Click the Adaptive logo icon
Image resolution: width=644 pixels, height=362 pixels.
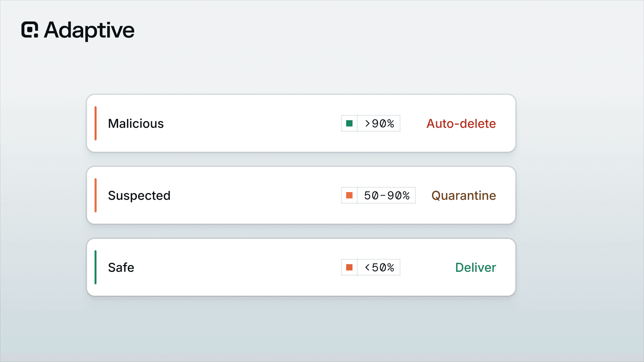pos(30,30)
